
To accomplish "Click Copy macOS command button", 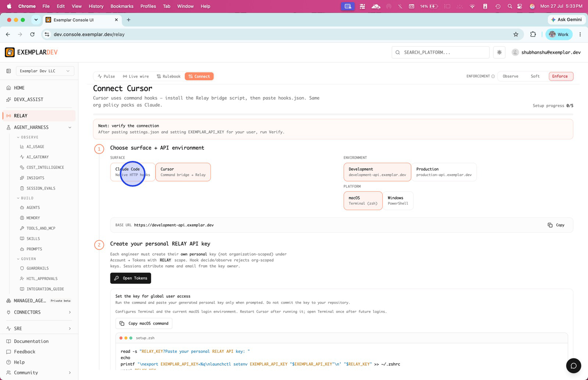I will pos(144,324).
